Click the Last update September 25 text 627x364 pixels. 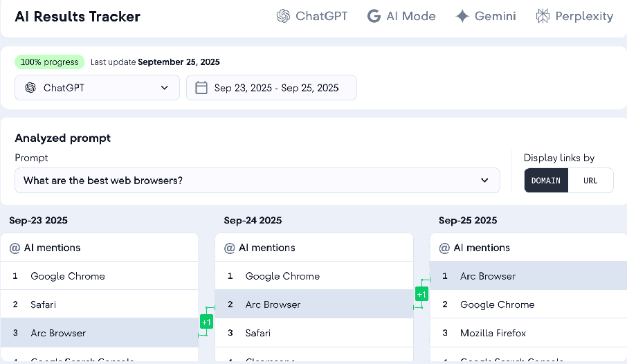(155, 62)
